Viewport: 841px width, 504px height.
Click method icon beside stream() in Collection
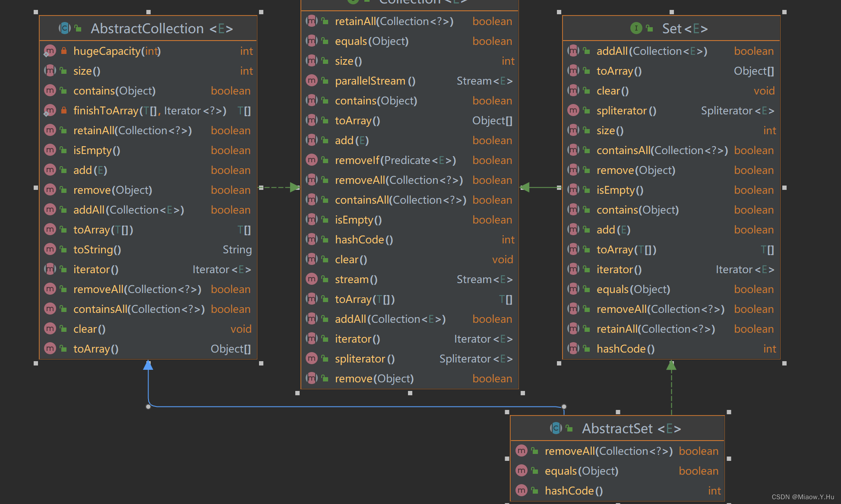(x=312, y=279)
